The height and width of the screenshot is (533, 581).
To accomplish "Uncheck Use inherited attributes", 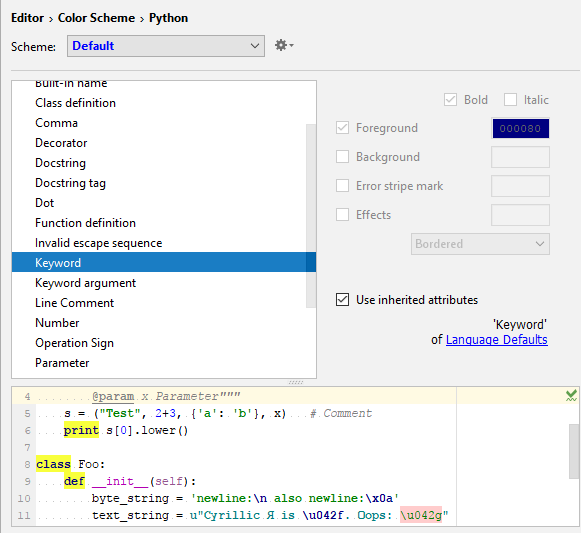I will 342,299.
